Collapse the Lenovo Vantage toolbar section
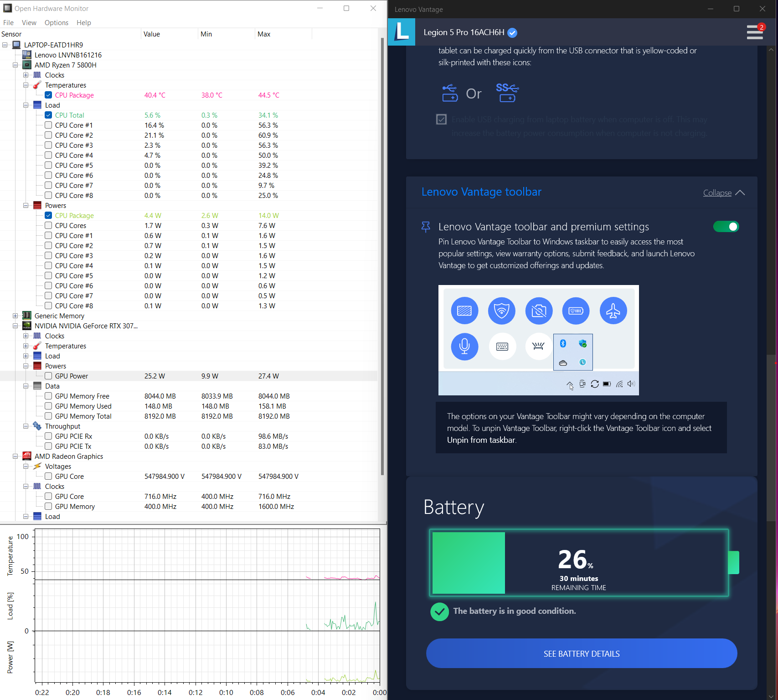The height and width of the screenshot is (700, 778). click(724, 193)
